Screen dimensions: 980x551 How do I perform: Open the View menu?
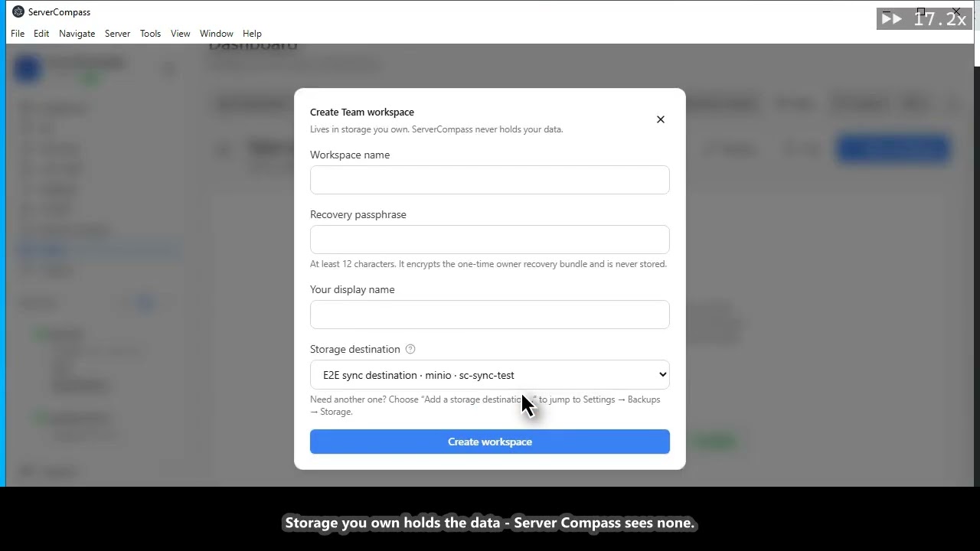point(181,34)
